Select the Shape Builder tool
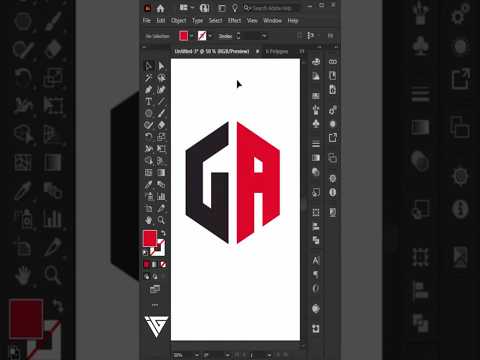The height and width of the screenshot is (360, 480). 149,161
